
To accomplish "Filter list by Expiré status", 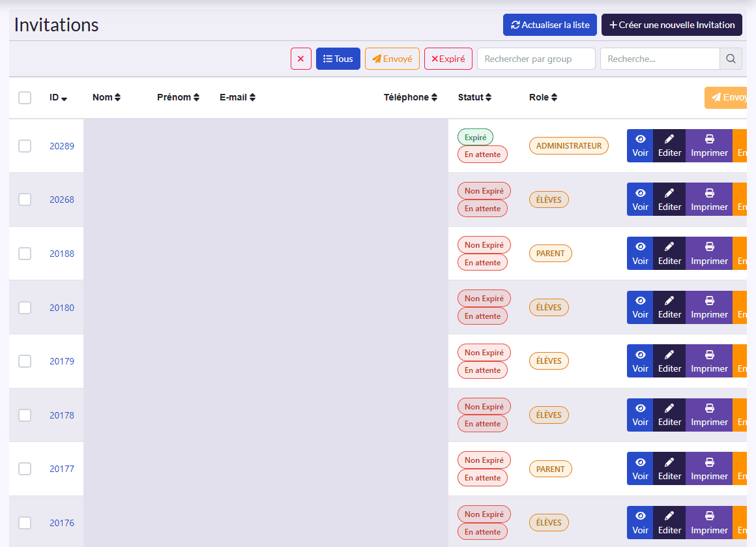I will (x=448, y=59).
